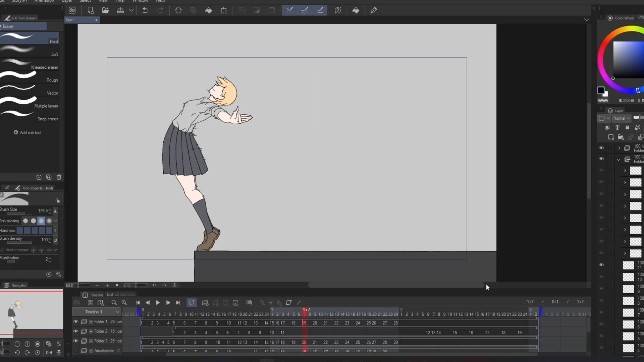This screenshot has width=644, height=362.
Task: Toggle visibility of Folder 1 layer
Action: pyautogui.click(x=76, y=321)
